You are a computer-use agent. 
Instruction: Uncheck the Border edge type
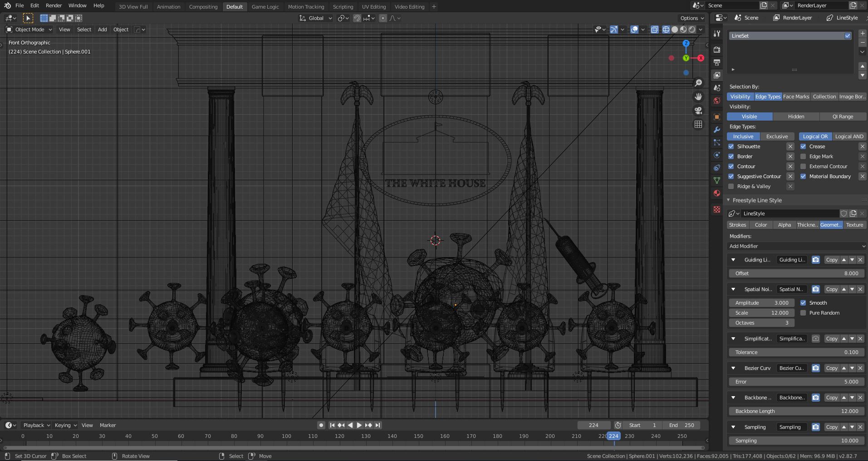click(x=731, y=156)
